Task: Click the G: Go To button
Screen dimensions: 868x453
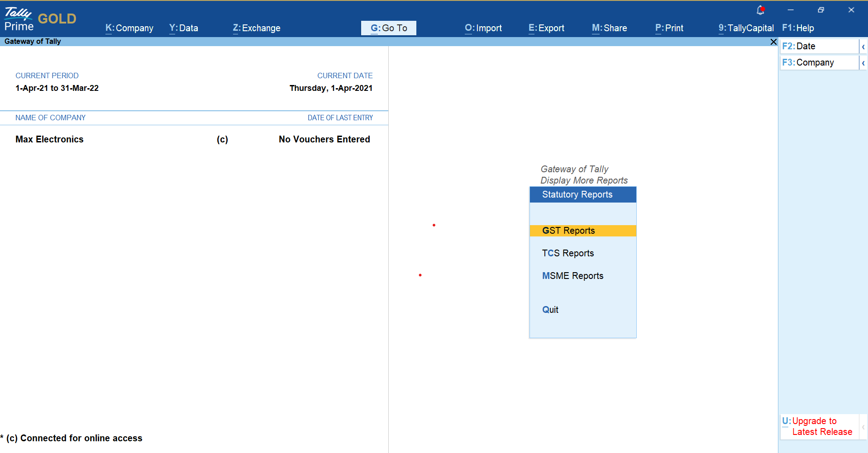Action: [389, 28]
